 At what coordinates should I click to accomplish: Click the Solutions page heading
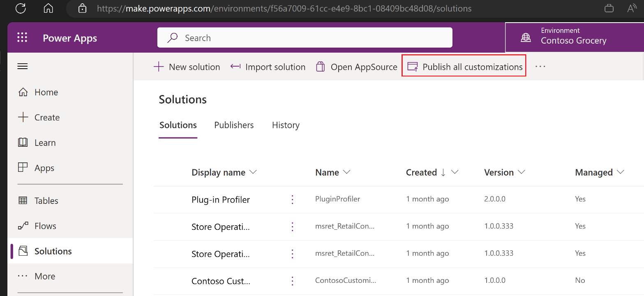coord(183,99)
